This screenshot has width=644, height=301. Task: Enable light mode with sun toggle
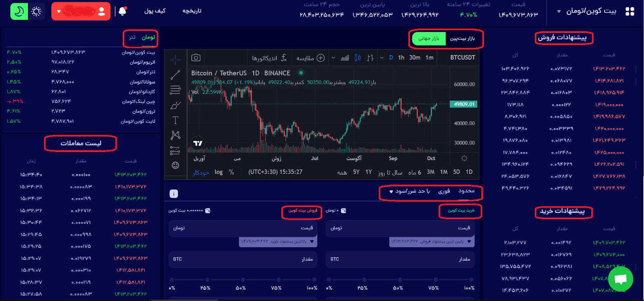[37, 11]
